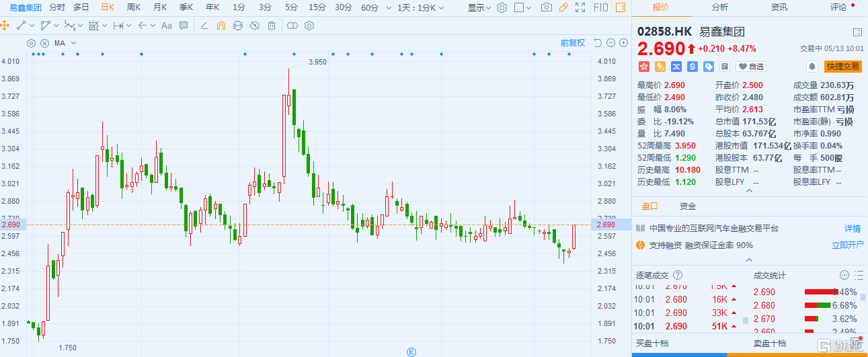This screenshot has height=357, width=868.
Task: Open the 1天:1分K interval dropdown
Action: click(x=421, y=7)
